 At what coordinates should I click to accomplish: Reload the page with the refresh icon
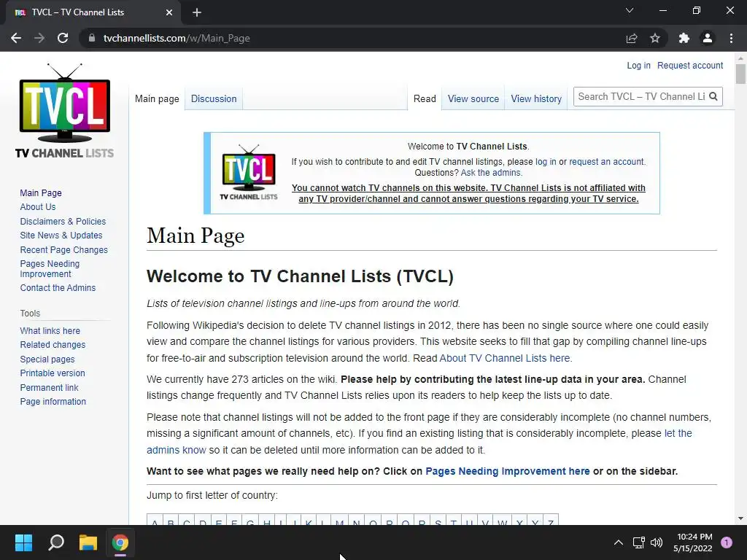tap(63, 38)
